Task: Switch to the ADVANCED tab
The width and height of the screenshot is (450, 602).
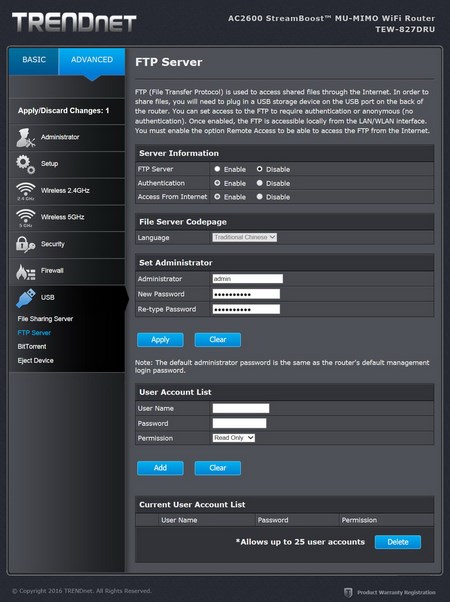Action: tap(92, 60)
